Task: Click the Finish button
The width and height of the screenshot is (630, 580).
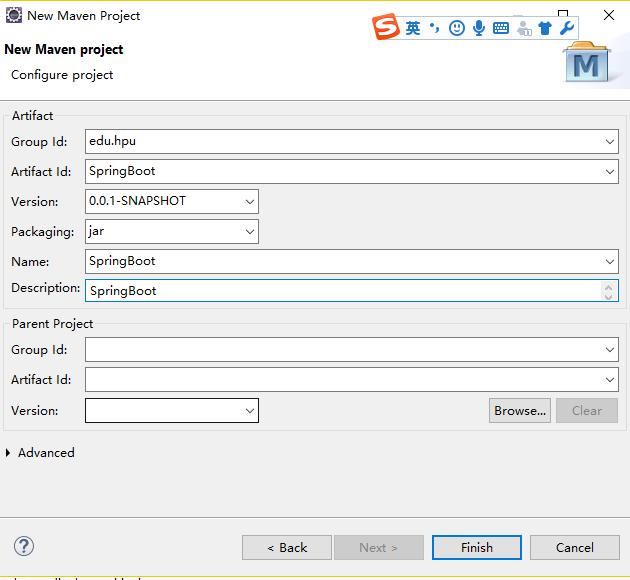Action: tap(477, 547)
